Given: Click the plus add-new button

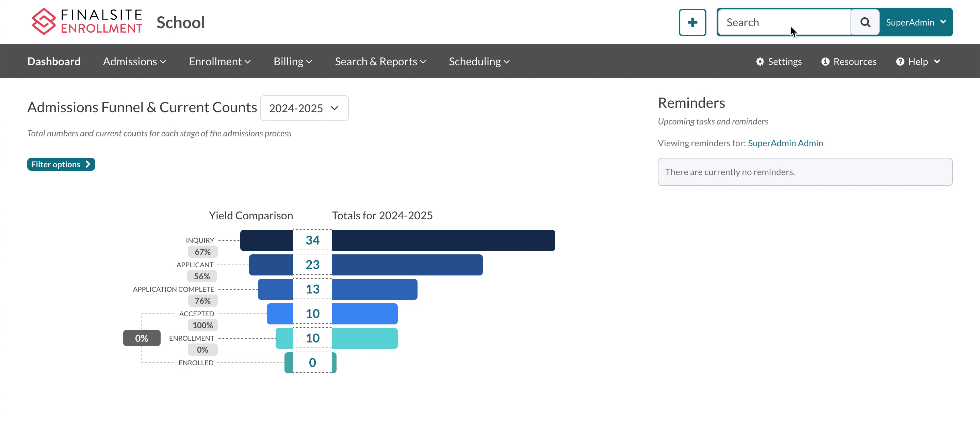Looking at the screenshot, I should coord(692,22).
